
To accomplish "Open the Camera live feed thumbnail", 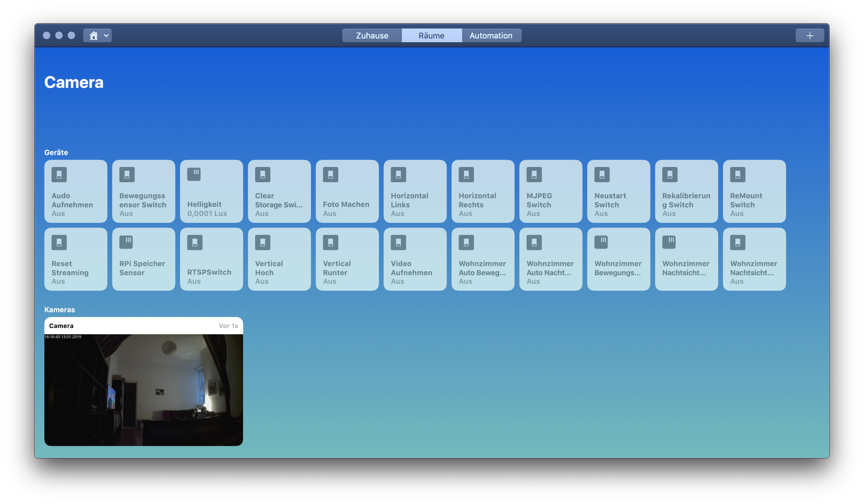I will click(144, 390).
